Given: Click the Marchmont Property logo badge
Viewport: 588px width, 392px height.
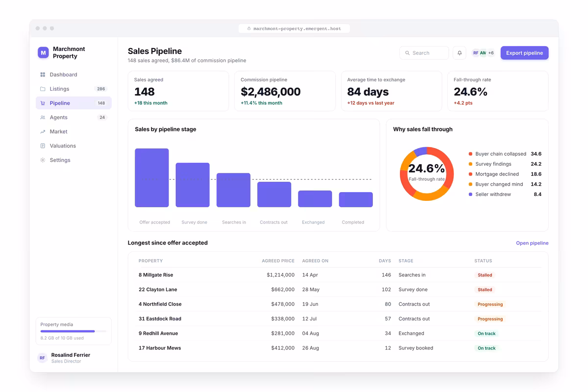Looking at the screenshot, I should 43,52.
